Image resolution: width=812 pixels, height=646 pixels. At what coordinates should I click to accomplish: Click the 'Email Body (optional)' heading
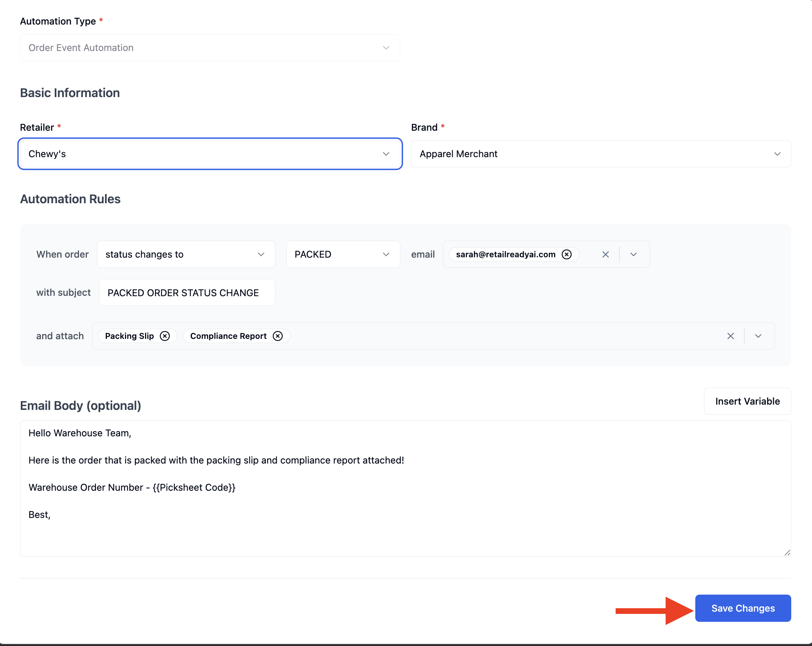pyautogui.click(x=80, y=405)
